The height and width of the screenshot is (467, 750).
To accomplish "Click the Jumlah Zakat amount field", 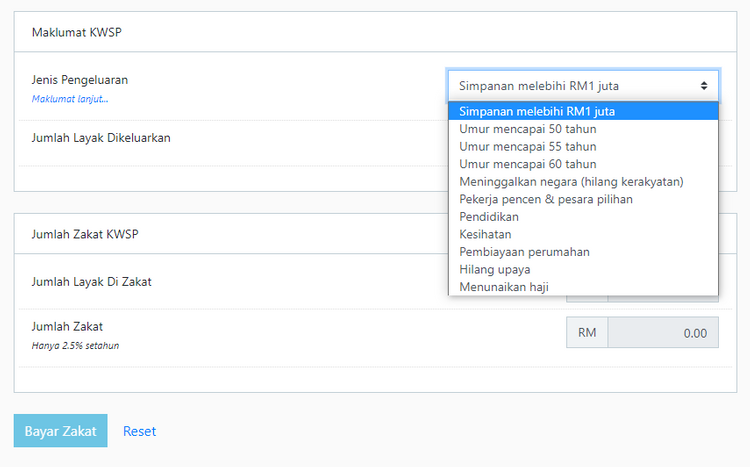I will click(663, 333).
